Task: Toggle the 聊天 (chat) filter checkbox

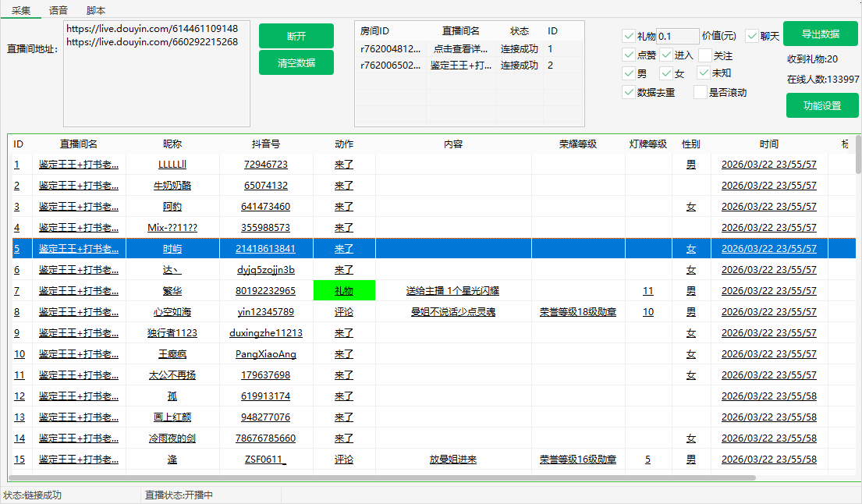Action: coord(751,35)
